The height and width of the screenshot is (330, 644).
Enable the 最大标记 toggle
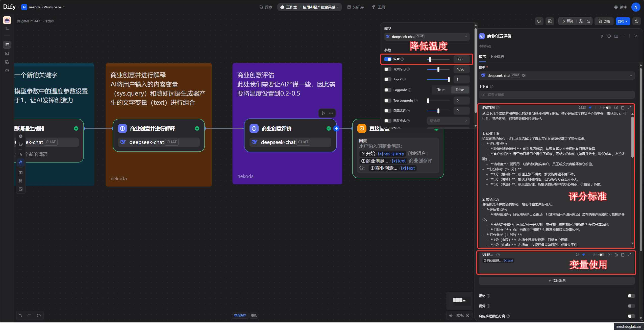click(388, 69)
